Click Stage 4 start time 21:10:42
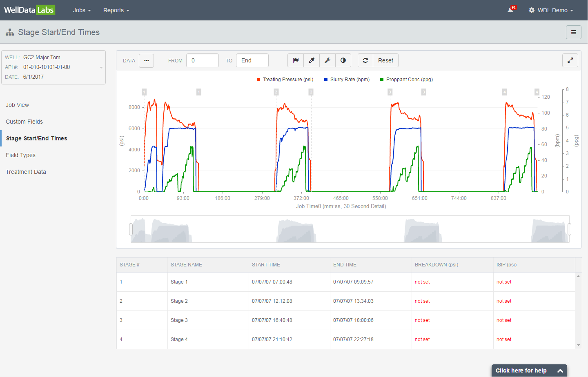Screen dimensions: 588x377 [x=272, y=339]
